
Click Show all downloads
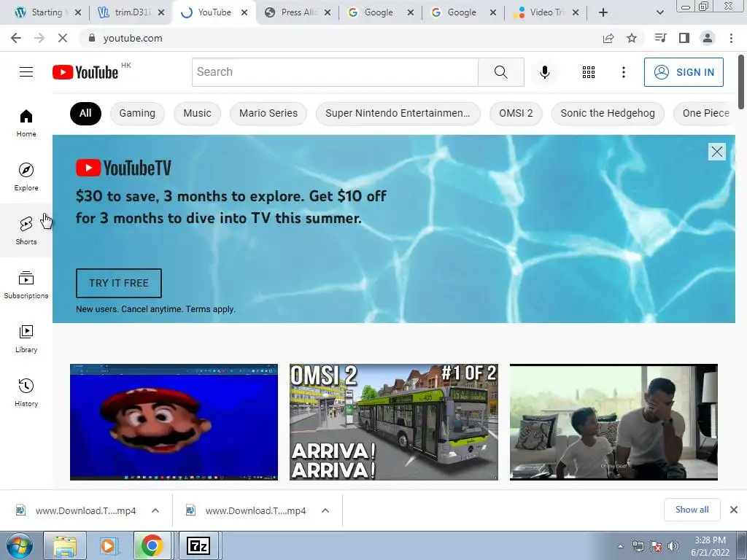click(692, 510)
